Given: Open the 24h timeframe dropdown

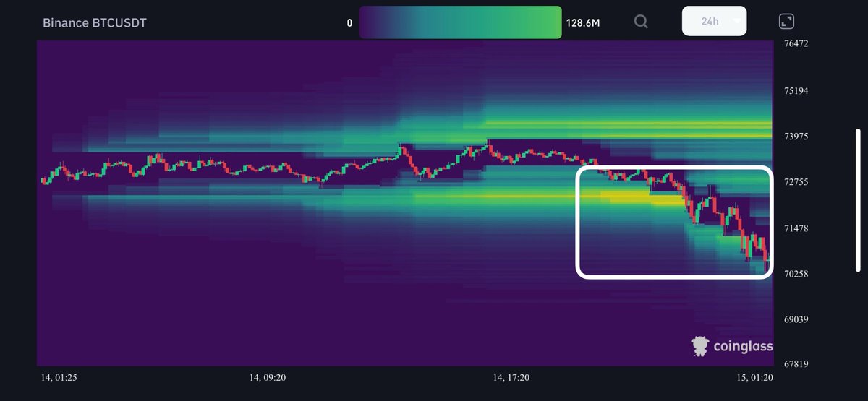Looking at the screenshot, I should point(715,21).
